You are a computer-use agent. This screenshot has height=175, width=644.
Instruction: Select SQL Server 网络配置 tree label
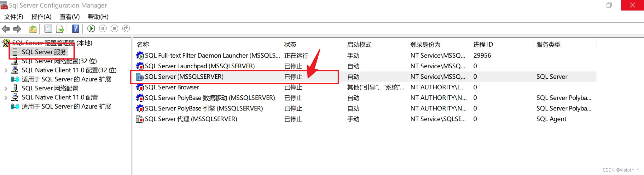tap(50, 88)
